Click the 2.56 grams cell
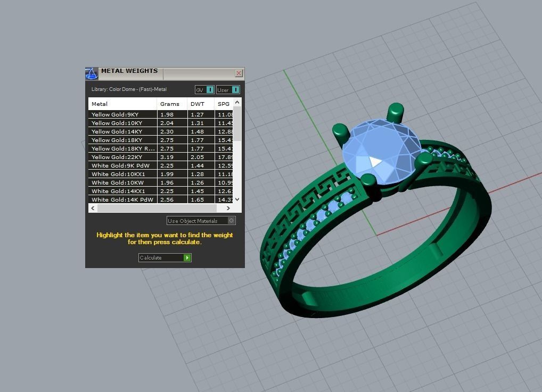This screenshot has height=392, width=542. click(x=172, y=199)
